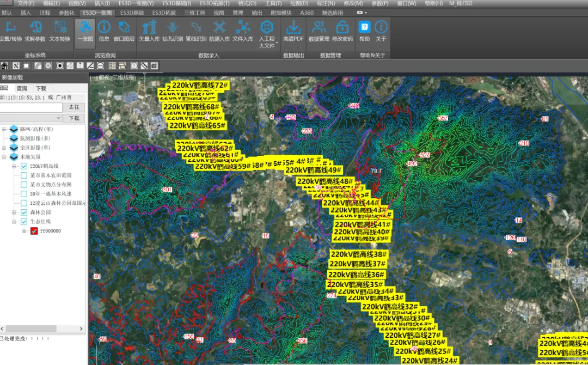Run the 管线识别 tool
This screenshot has width=588, height=365.
pos(196,31)
